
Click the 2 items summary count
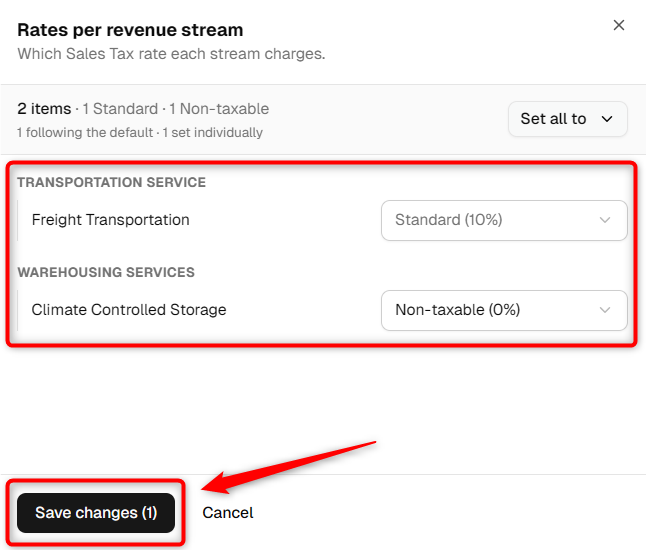(44, 109)
